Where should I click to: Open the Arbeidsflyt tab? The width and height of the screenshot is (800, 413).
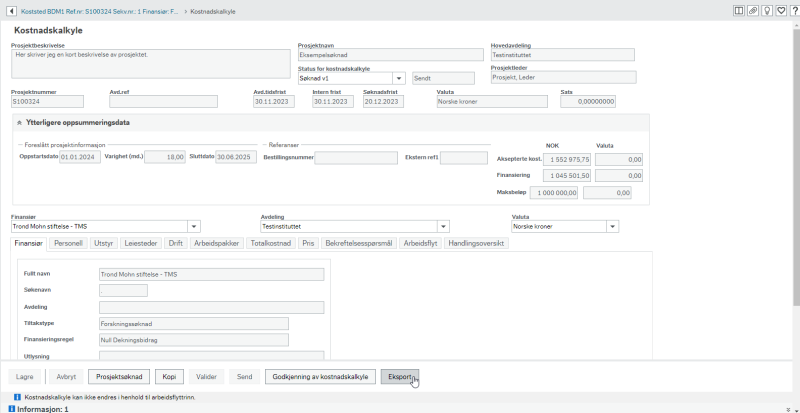pos(420,244)
